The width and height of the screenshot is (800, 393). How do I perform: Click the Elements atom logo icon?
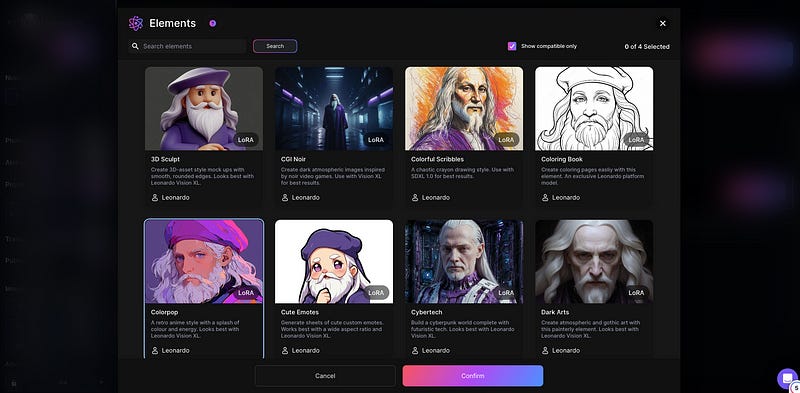(x=136, y=23)
